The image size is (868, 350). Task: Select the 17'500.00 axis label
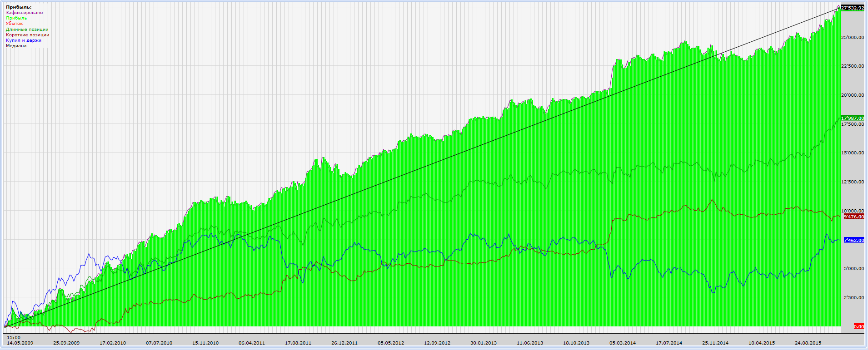click(x=853, y=124)
